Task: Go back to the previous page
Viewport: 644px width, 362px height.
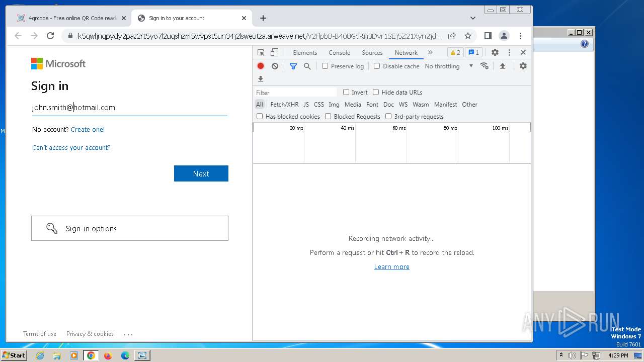Action: point(18,36)
